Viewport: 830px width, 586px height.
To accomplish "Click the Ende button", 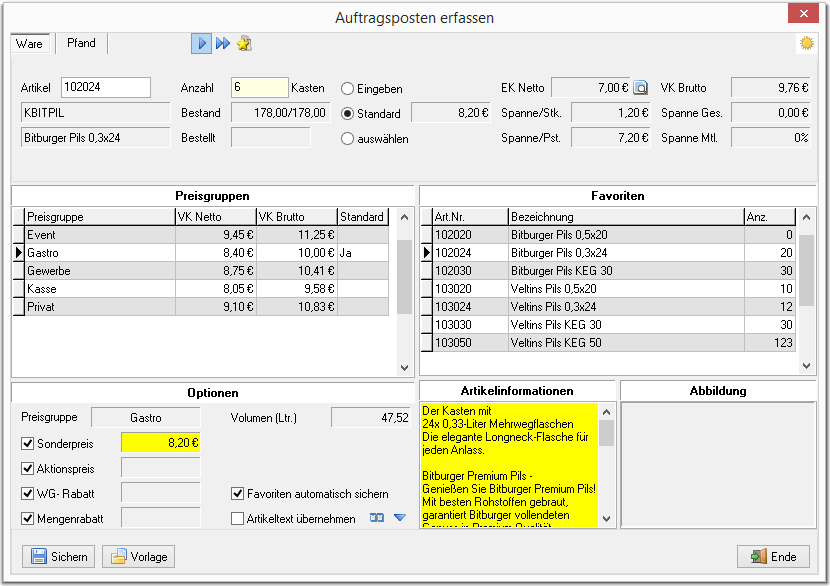I will point(773,556).
